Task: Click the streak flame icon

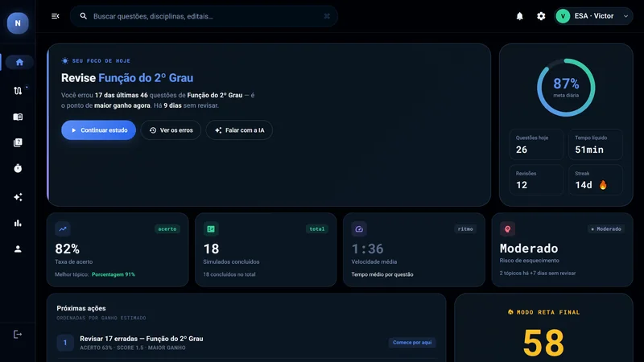Action: tap(602, 185)
